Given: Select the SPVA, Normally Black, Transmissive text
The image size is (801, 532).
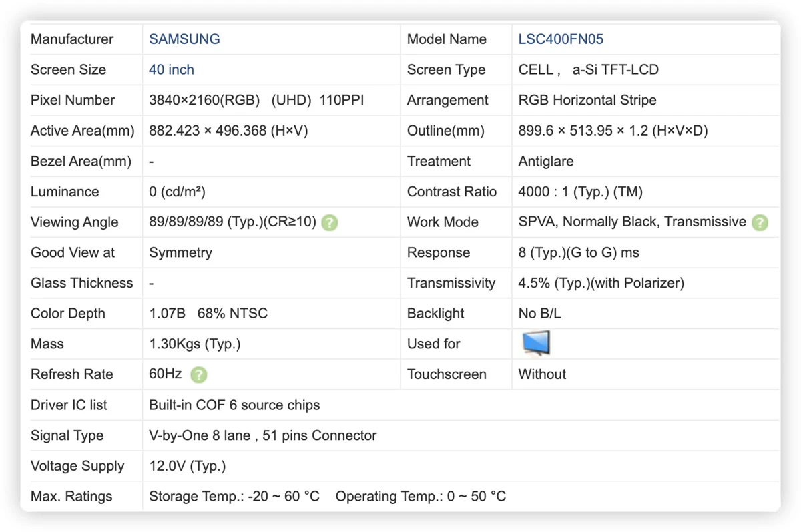Looking at the screenshot, I should coord(632,222).
